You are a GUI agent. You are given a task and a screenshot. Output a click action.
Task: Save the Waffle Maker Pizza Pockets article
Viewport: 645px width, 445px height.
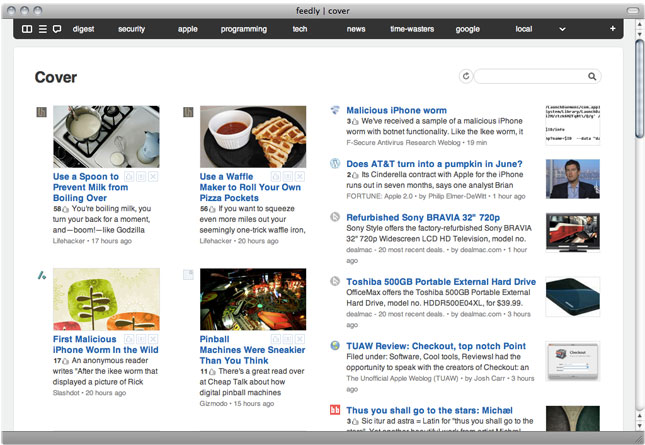pos(288,177)
